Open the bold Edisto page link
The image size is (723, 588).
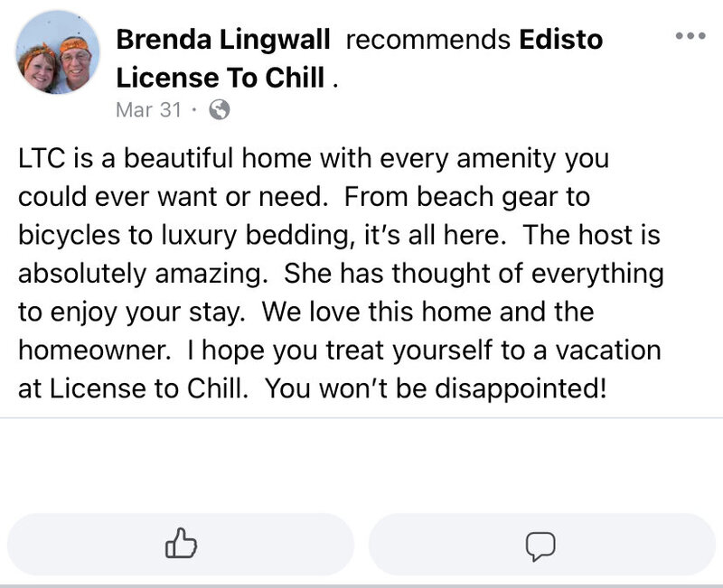561,40
